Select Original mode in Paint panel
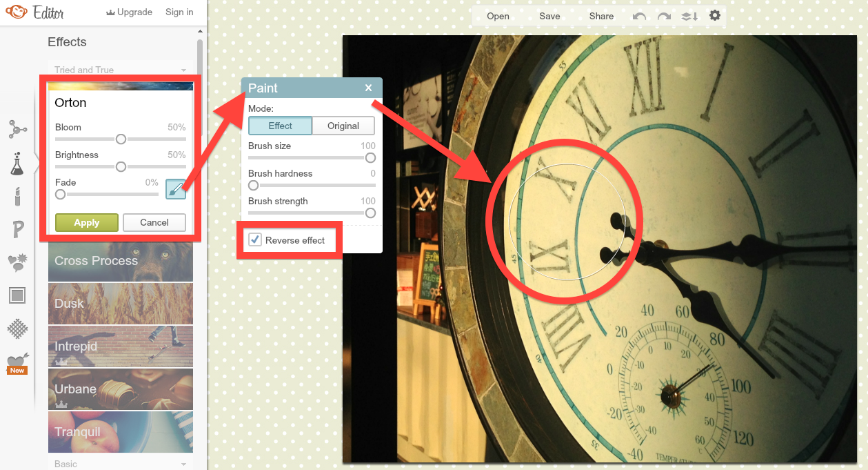The width and height of the screenshot is (868, 470). (x=343, y=126)
